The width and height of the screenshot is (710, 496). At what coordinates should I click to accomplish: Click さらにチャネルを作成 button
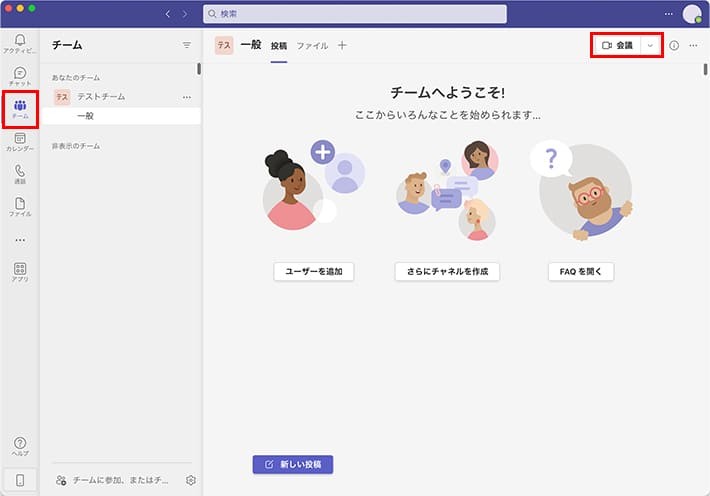pyautogui.click(x=447, y=271)
